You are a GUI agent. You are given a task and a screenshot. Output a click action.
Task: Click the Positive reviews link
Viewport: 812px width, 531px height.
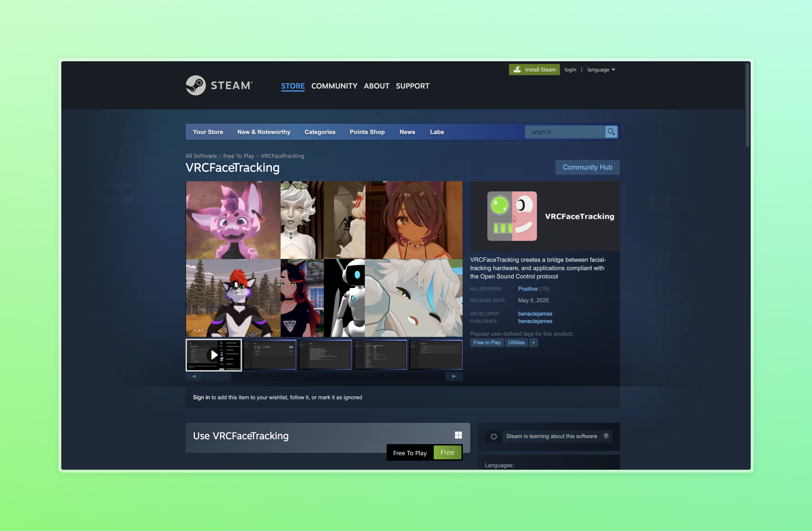[528, 289]
